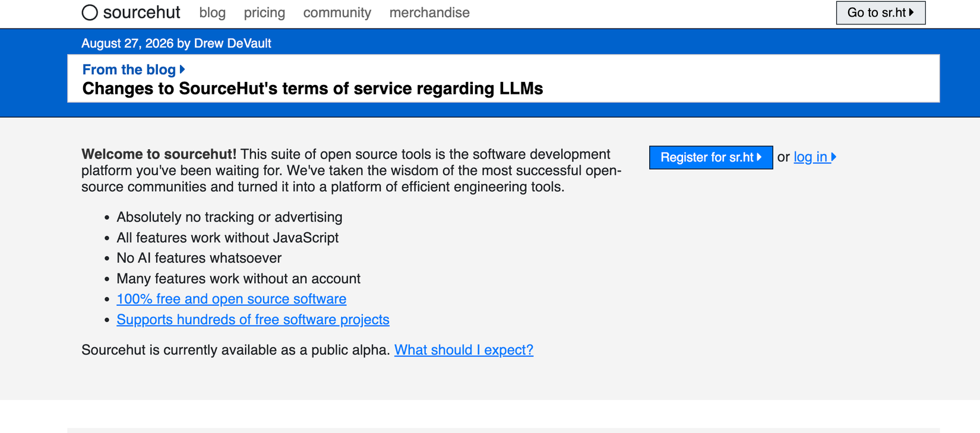Open the blog navigation link
Image resolution: width=980 pixels, height=433 pixels.
212,12
